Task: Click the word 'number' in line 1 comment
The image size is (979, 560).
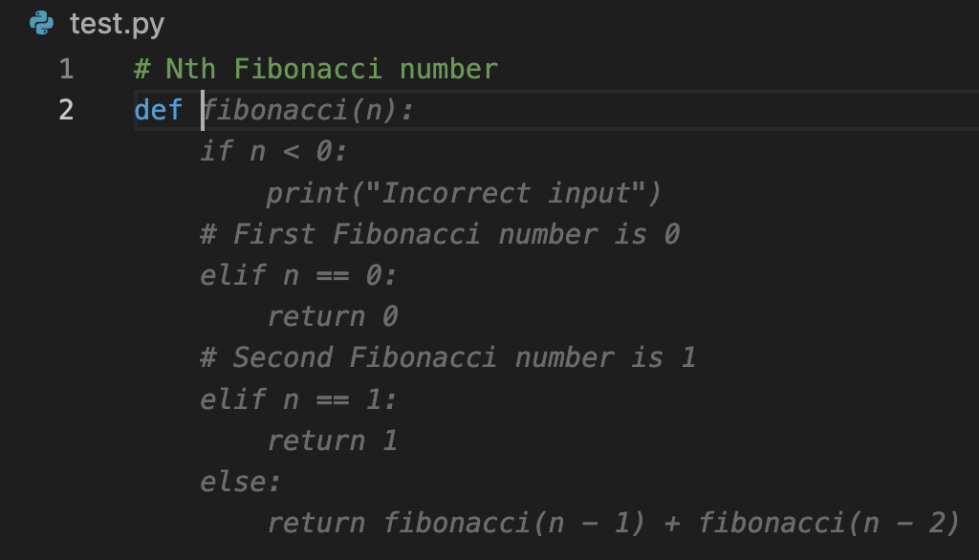Action: [x=449, y=69]
